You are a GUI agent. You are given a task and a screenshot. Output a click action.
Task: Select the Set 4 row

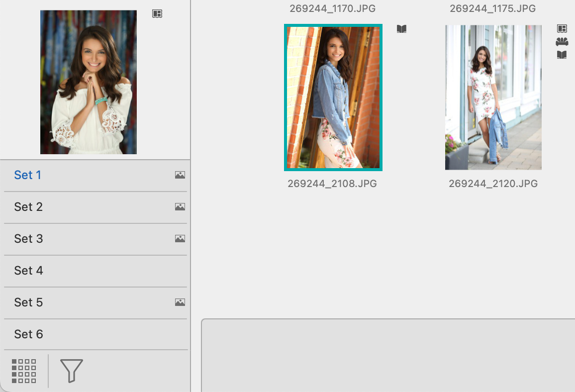click(x=28, y=271)
